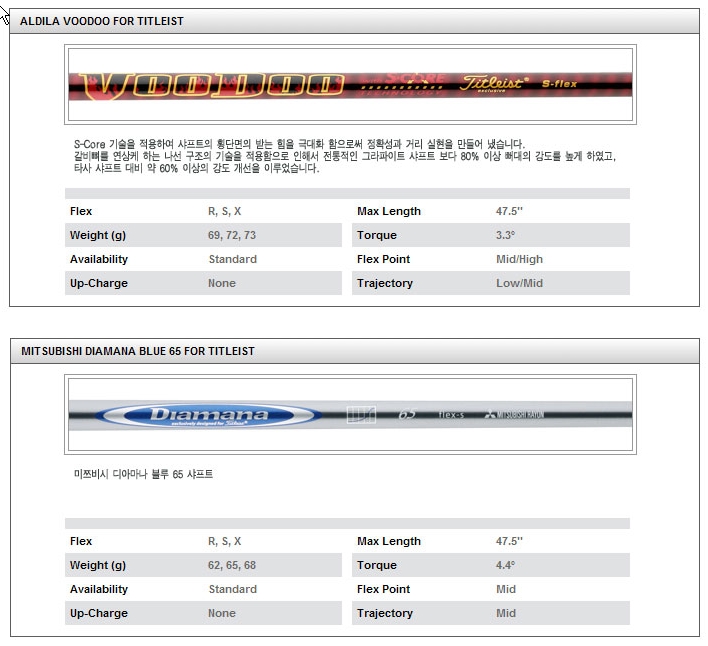Click Trajectory label in Voodoo table
The width and height of the screenshot is (708, 646).
(x=385, y=283)
